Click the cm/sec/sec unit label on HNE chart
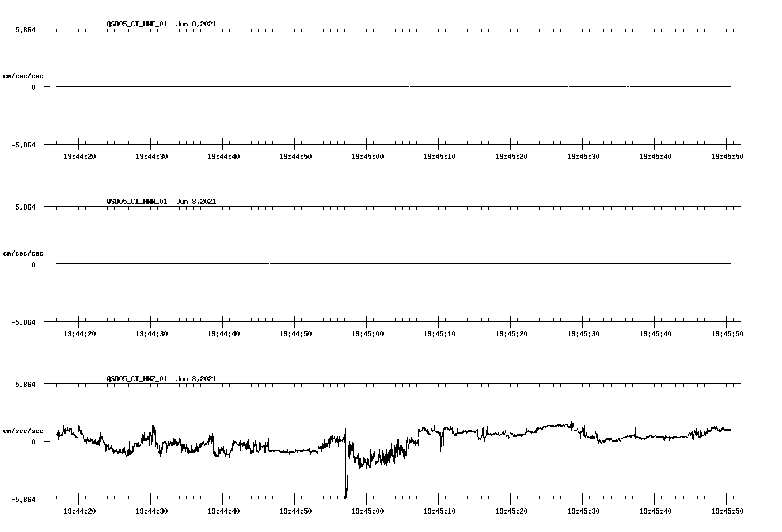The height and width of the screenshot is (532, 782). (x=24, y=76)
